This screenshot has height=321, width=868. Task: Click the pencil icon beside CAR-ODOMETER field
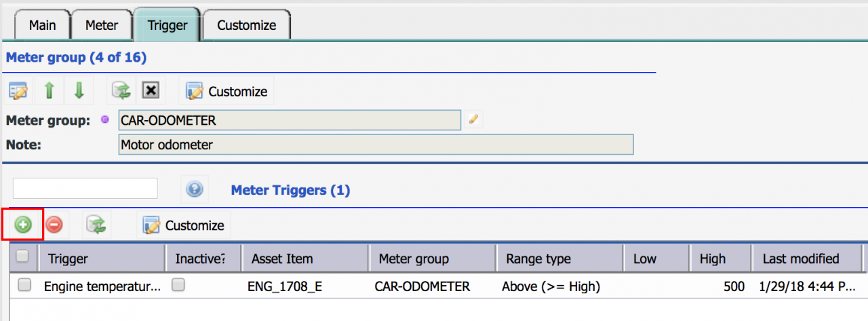coord(474,120)
